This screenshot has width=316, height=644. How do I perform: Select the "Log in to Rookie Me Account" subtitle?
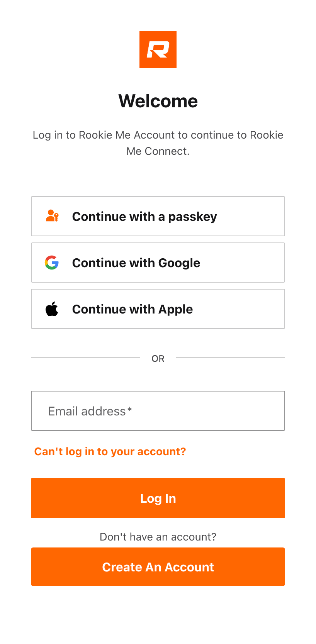pyautogui.click(x=158, y=143)
